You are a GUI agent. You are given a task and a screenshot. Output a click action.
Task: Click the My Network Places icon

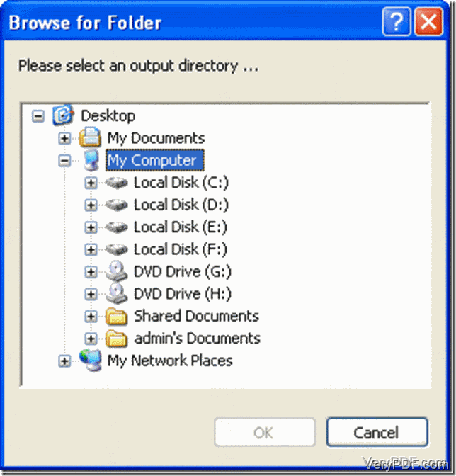click(x=90, y=361)
